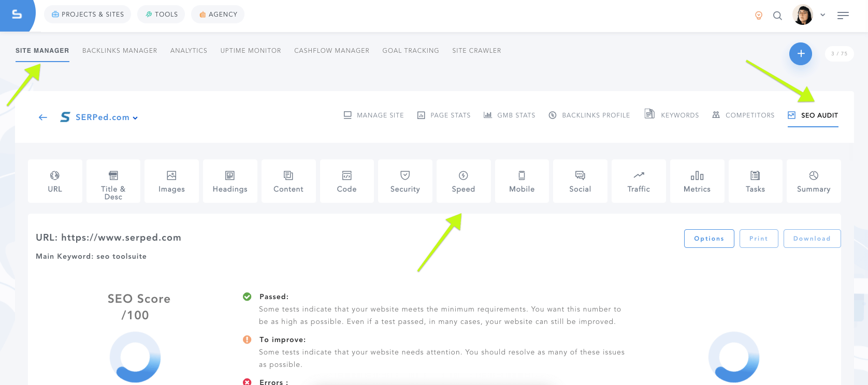Open the Traffic audit card
The width and height of the screenshot is (868, 385).
[x=639, y=181]
